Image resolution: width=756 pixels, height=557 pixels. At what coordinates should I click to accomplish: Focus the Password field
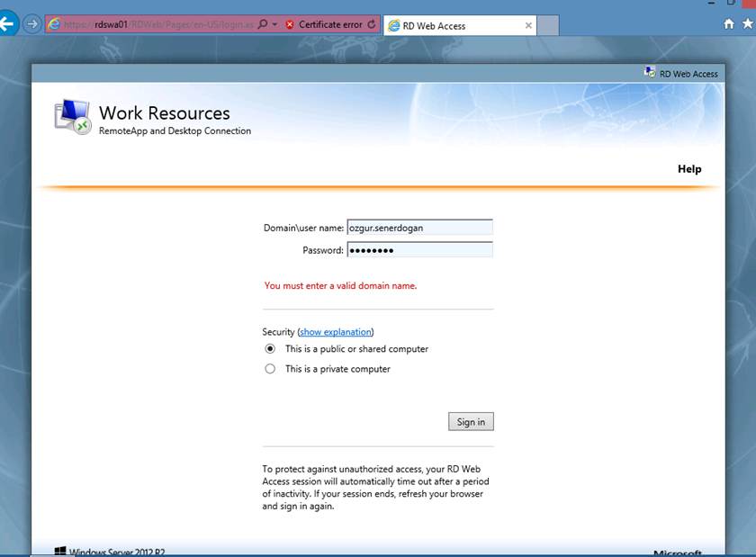coord(420,250)
